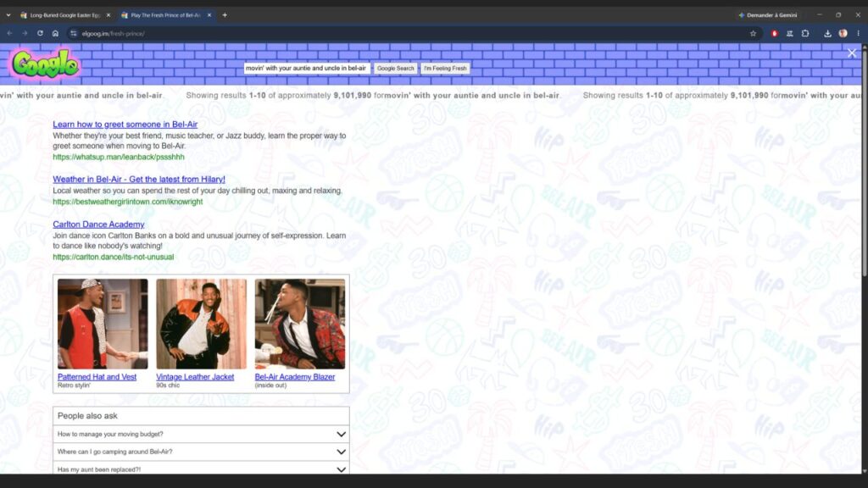Open the extensions puzzle menu
Image resolution: width=868 pixels, height=488 pixels.
805,33
